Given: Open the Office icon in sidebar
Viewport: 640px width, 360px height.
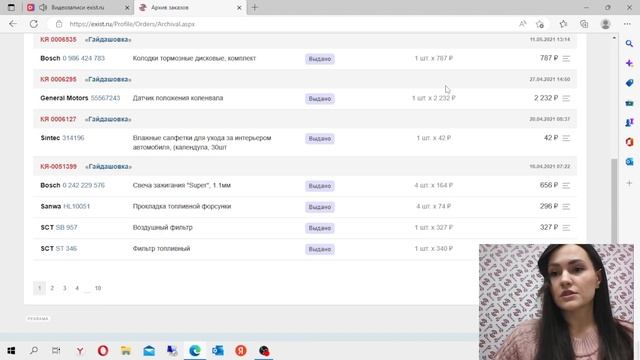Looking at the screenshot, I should tap(629, 142).
